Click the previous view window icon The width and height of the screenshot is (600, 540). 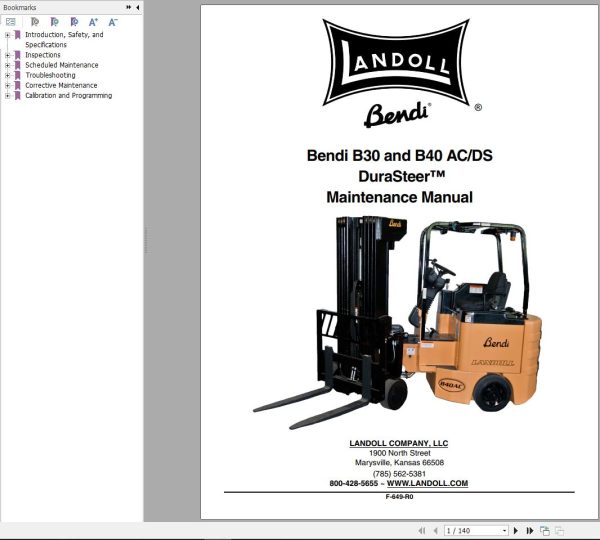pos(545,531)
